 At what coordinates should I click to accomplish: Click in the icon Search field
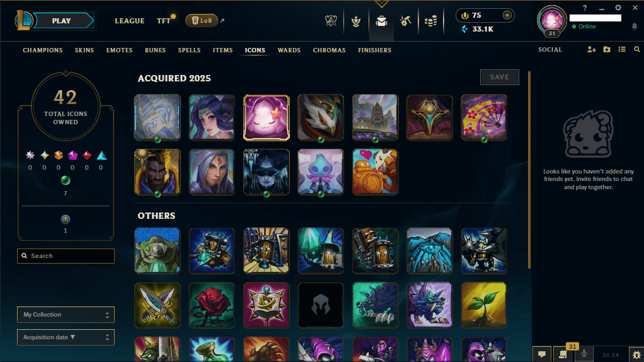[66, 256]
